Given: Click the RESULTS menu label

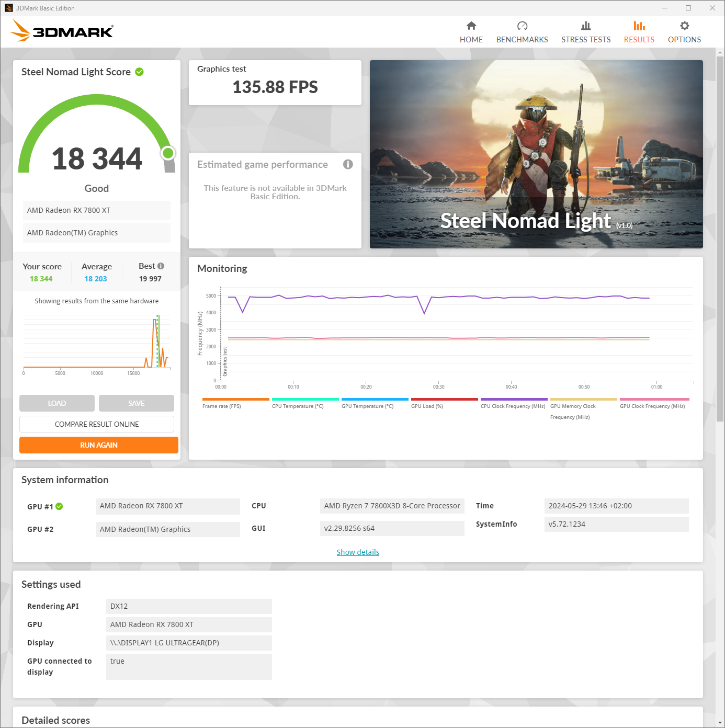Looking at the screenshot, I should click(x=639, y=40).
